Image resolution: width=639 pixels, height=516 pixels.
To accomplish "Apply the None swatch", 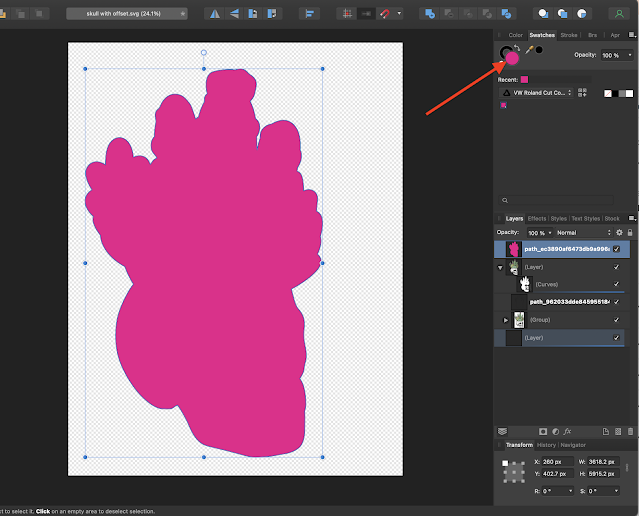I will [x=608, y=94].
